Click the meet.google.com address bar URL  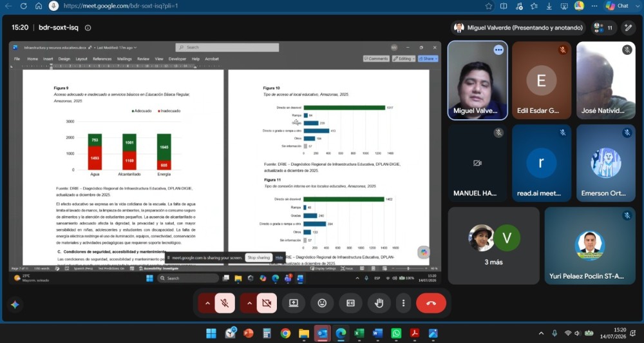coord(121,6)
